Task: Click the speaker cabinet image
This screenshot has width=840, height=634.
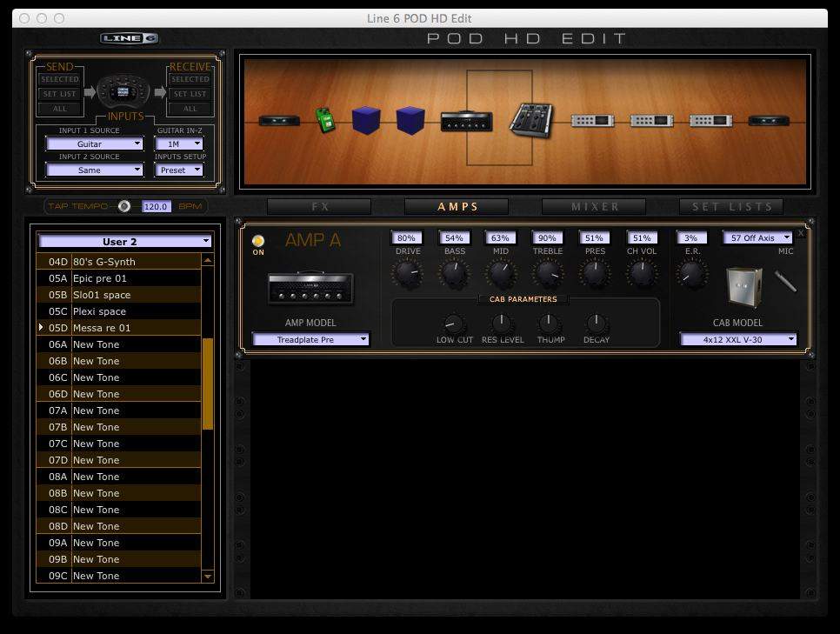Action: (x=744, y=288)
